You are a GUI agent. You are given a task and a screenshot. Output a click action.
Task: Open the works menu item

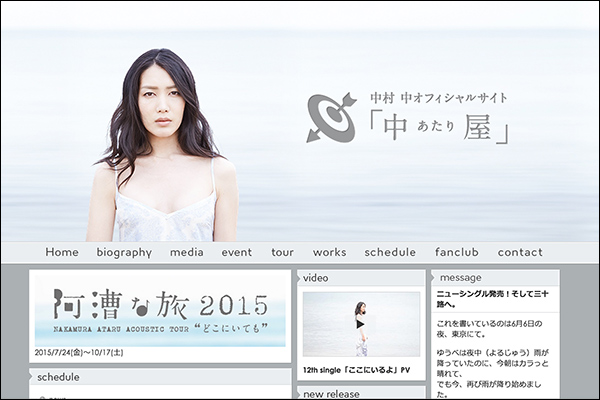[x=329, y=252]
